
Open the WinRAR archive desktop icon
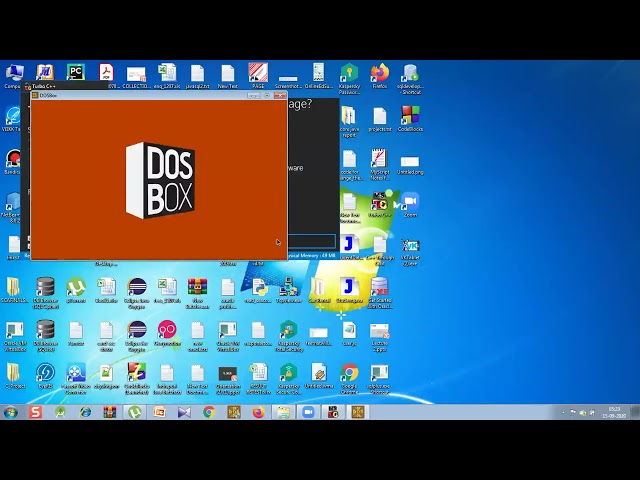[x=198, y=293]
